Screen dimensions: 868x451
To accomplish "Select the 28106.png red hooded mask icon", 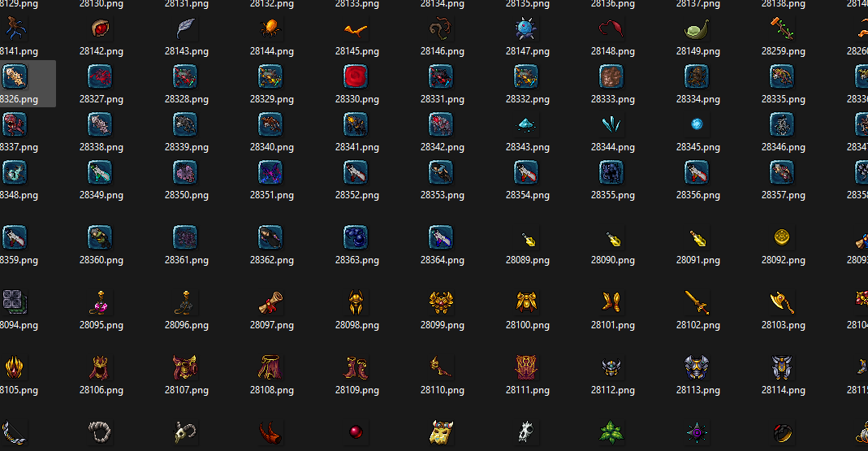I will pos(100,367).
